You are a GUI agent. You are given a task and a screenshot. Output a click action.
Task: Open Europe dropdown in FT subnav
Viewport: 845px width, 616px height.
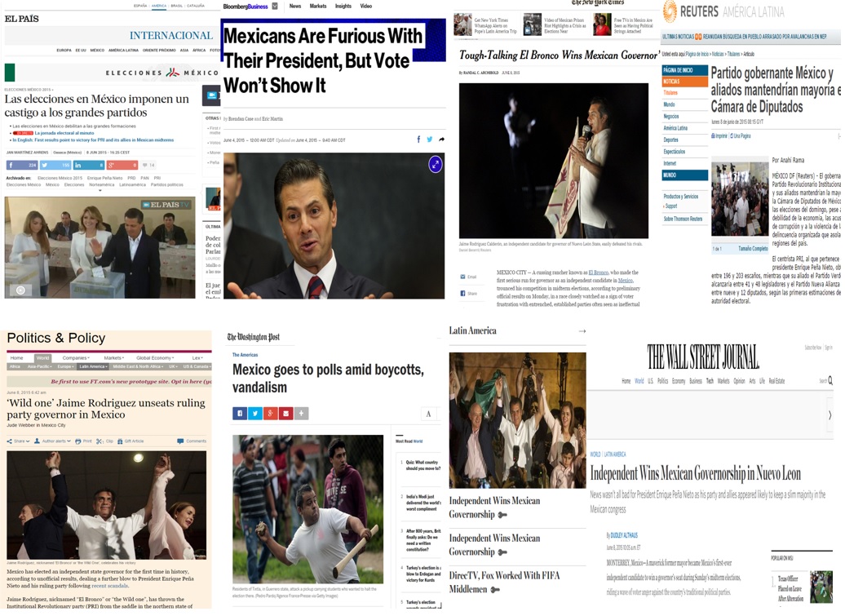(x=66, y=366)
